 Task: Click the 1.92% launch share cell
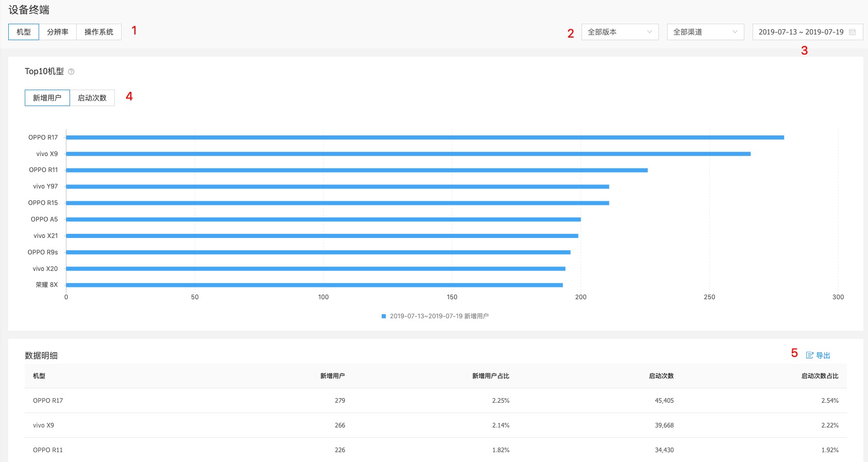click(830, 450)
